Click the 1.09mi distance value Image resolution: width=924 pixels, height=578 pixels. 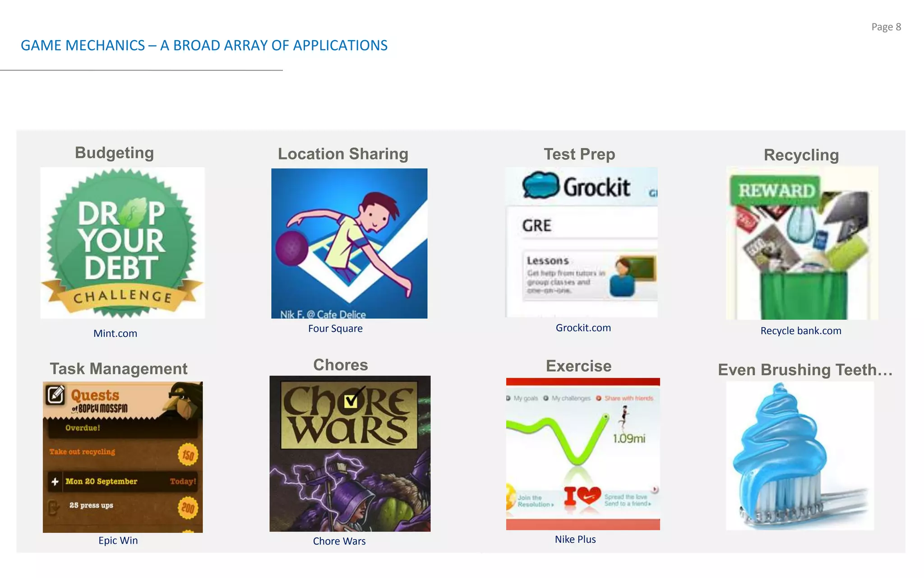point(629,438)
